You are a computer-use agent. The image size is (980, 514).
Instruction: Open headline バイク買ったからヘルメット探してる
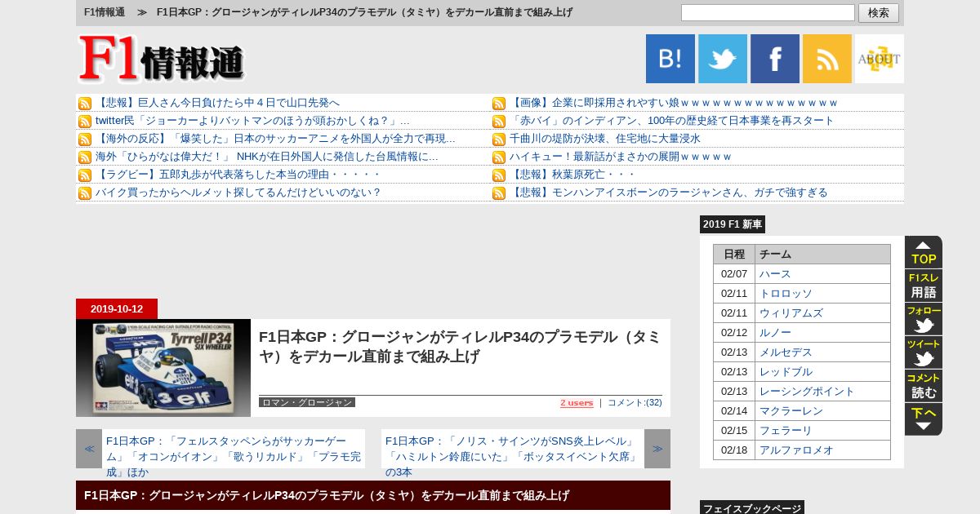(x=238, y=193)
